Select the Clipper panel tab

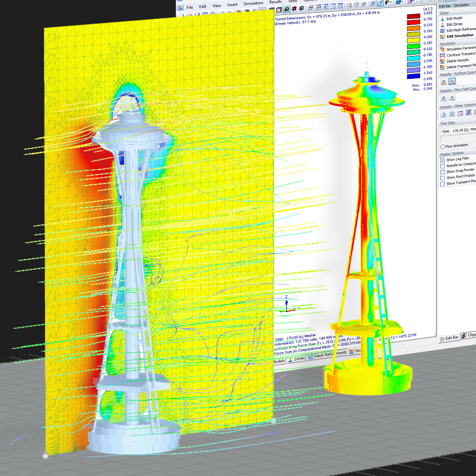(x=469, y=335)
